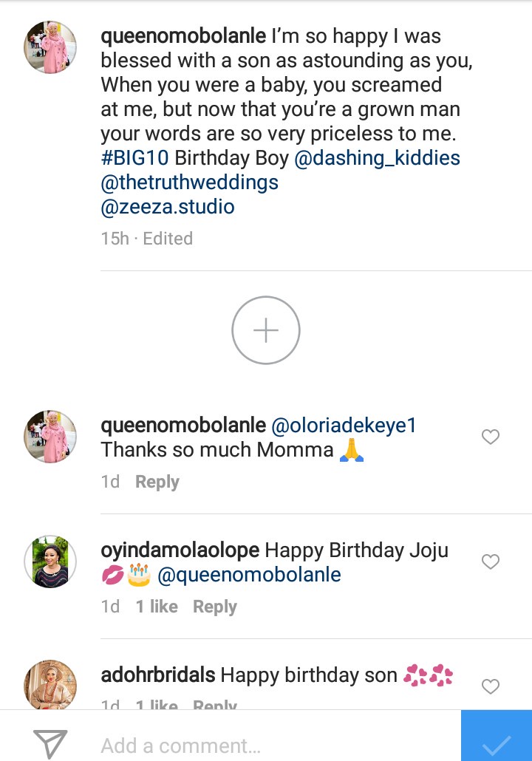The height and width of the screenshot is (761, 532).
Task: Reply to queenomobolanle's Thanks Momma comment
Action: pos(157,482)
